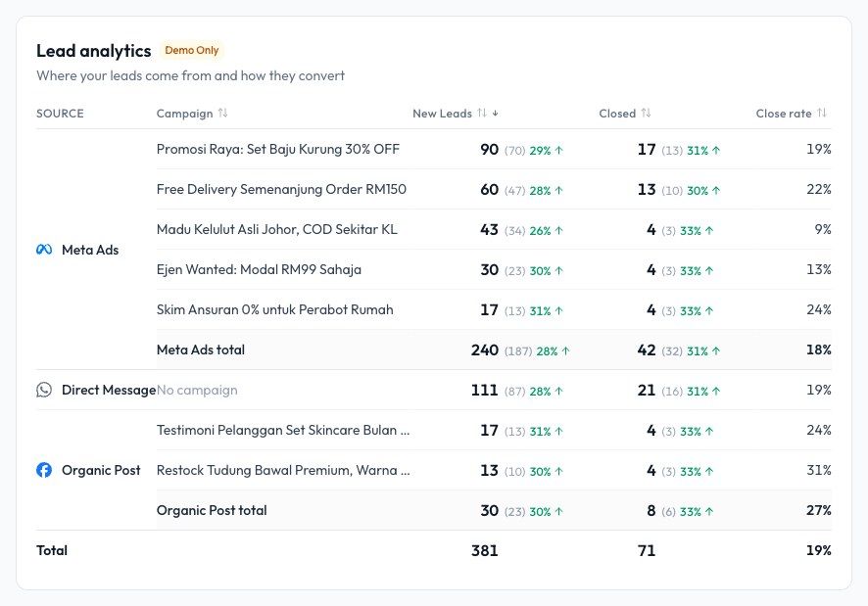This screenshot has height=606, width=868.
Task: Click the Organic Post total row label
Action: pyautogui.click(x=212, y=510)
